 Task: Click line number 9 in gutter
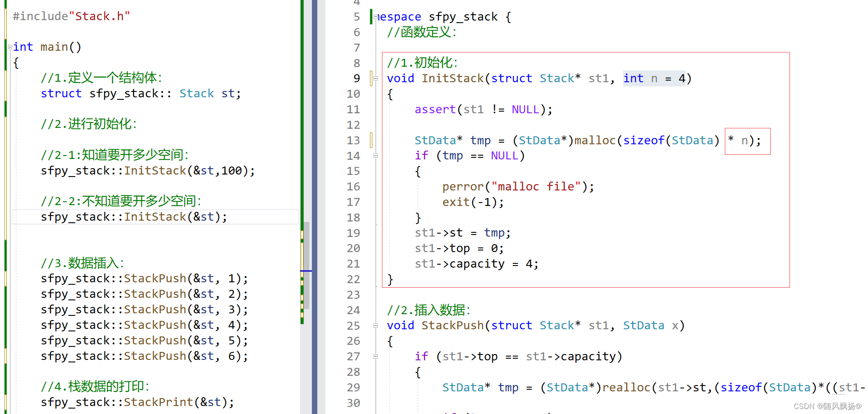[x=356, y=78]
